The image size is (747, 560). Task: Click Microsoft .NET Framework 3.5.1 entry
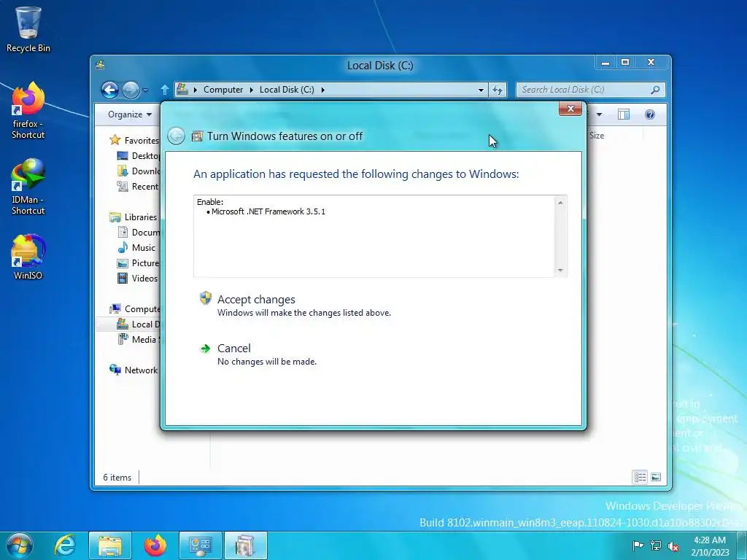(x=268, y=211)
